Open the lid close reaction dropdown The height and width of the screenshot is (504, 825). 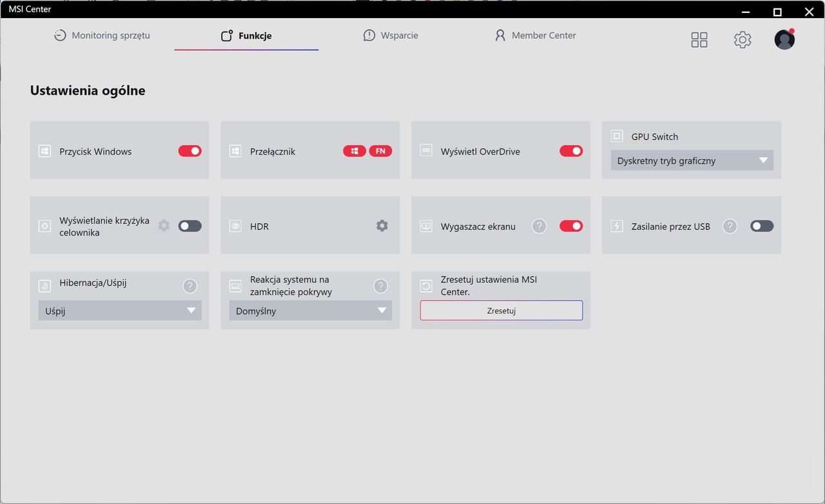click(x=311, y=311)
